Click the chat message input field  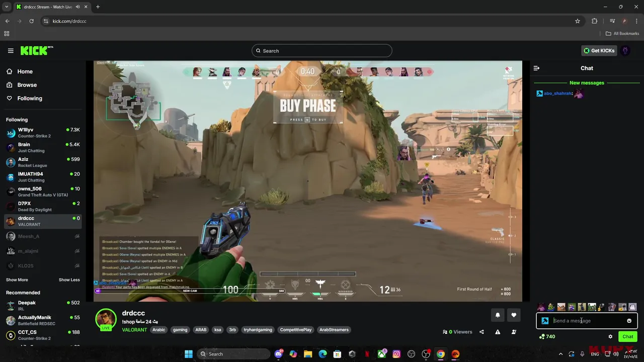[587, 321]
